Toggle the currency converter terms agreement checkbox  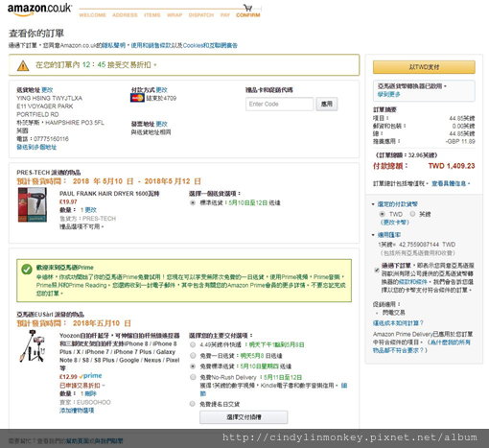point(377,270)
